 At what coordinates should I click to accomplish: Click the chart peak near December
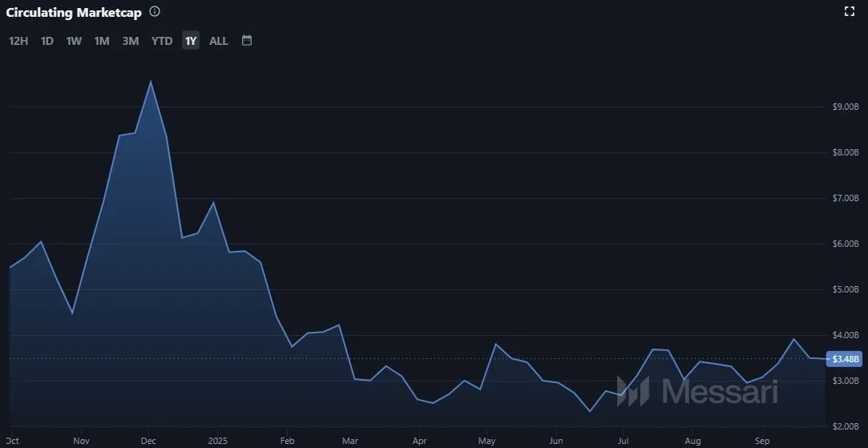[151, 82]
